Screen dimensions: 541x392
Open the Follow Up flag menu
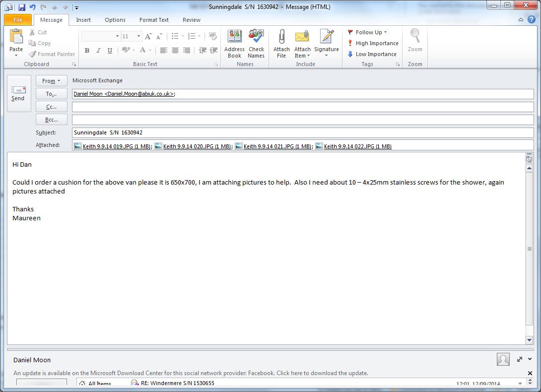[367, 32]
